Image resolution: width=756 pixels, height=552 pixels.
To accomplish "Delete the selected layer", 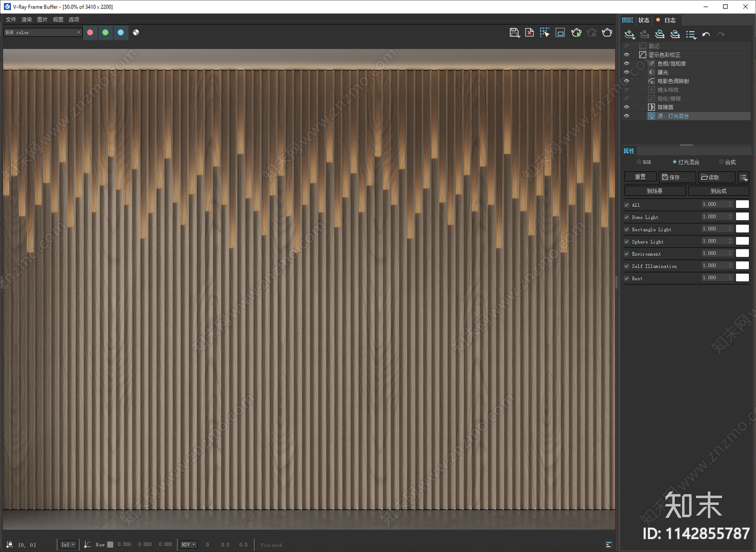I will coord(644,34).
